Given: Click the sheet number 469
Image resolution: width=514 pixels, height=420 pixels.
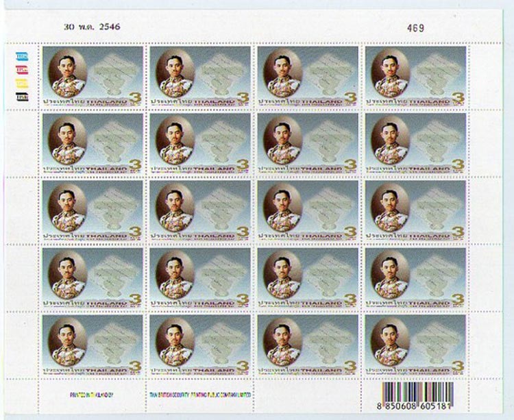Looking at the screenshot, I should [415, 28].
